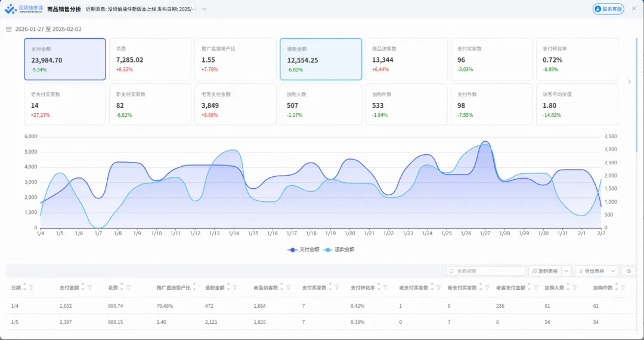This screenshot has width=644, height=340.
Task: Toggle the 退款金额 metric card
Action: [x=321, y=59]
